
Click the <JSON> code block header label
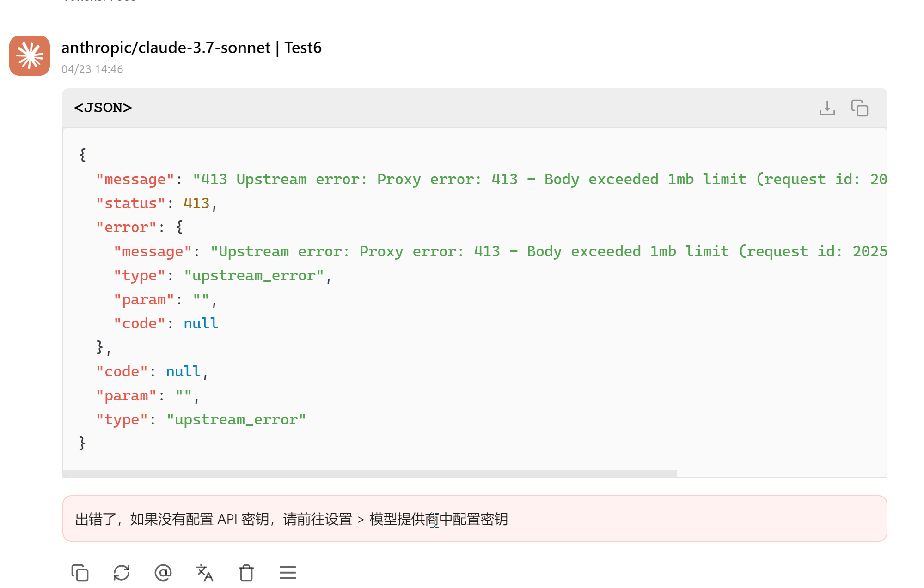pyautogui.click(x=103, y=108)
